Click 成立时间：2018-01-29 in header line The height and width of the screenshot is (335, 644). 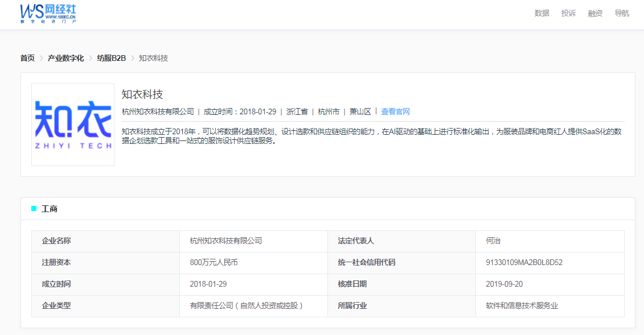240,111
